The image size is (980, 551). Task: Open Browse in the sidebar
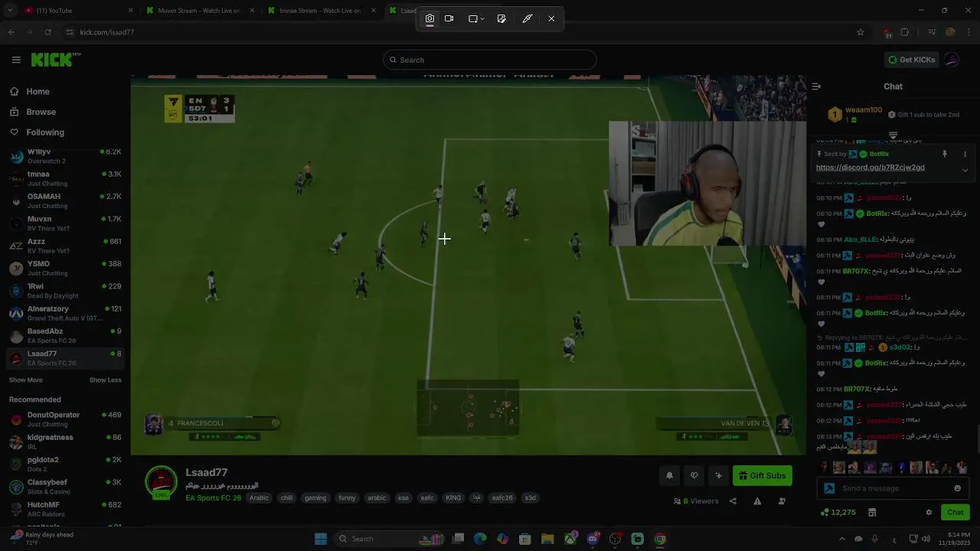pyautogui.click(x=41, y=112)
